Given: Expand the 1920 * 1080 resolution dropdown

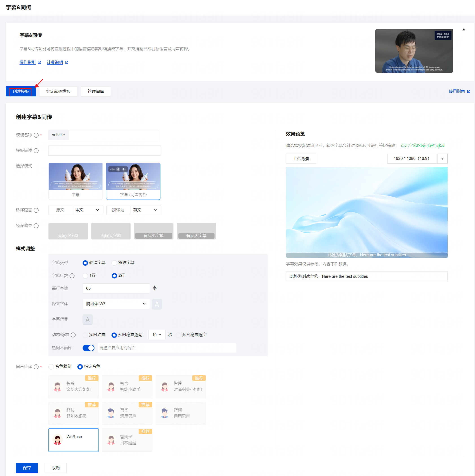Looking at the screenshot, I should click(442, 159).
